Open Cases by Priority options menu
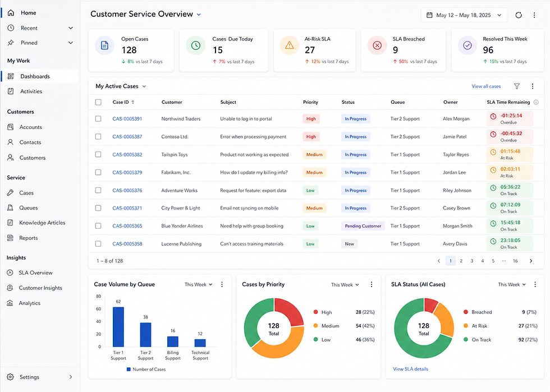 pyautogui.click(x=372, y=284)
